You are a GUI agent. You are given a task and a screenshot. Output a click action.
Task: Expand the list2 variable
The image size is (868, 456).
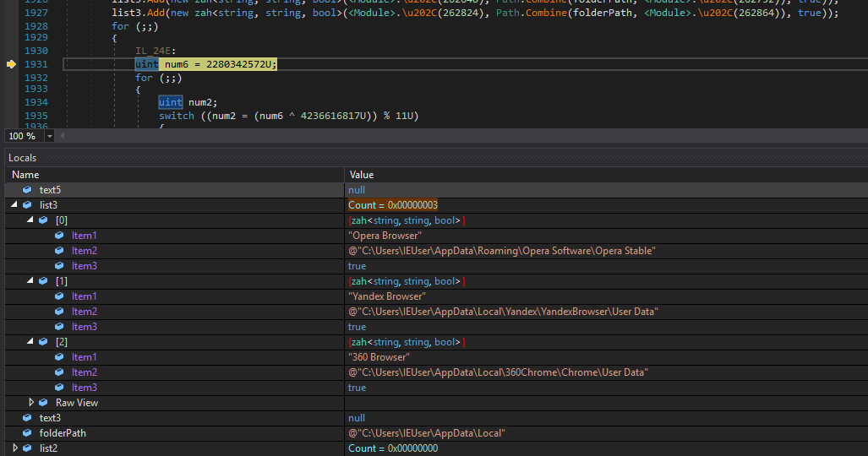(x=14, y=448)
